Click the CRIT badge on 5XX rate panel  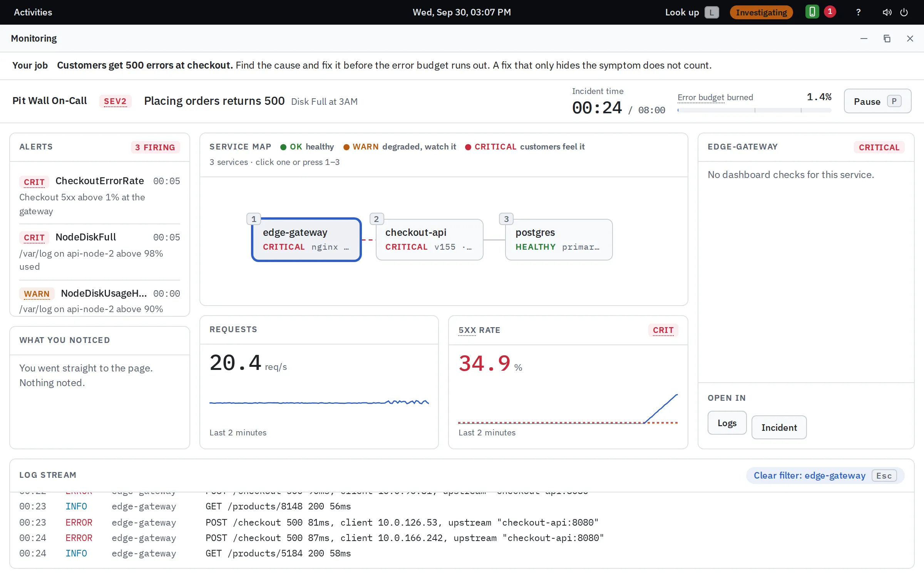(x=663, y=330)
